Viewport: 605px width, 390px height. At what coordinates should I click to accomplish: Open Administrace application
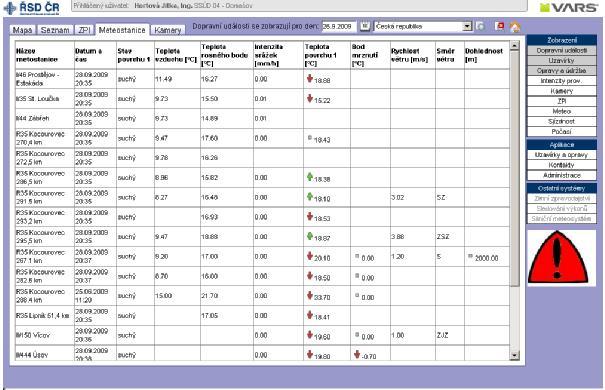coord(561,175)
